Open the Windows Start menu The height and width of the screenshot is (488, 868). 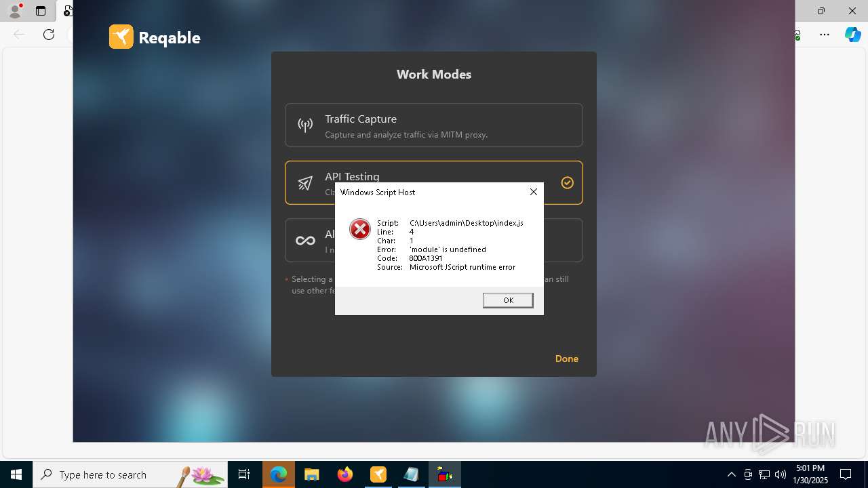pyautogui.click(x=16, y=474)
